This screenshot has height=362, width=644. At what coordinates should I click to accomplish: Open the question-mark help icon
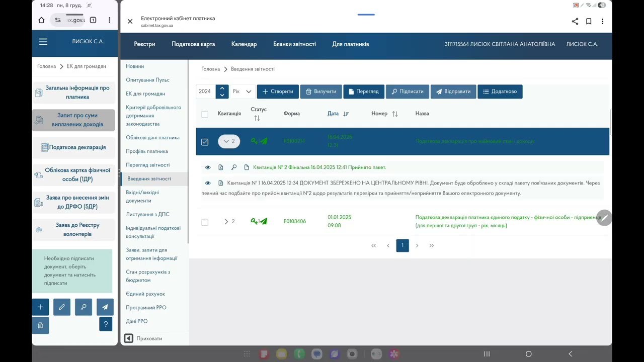point(106,324)
